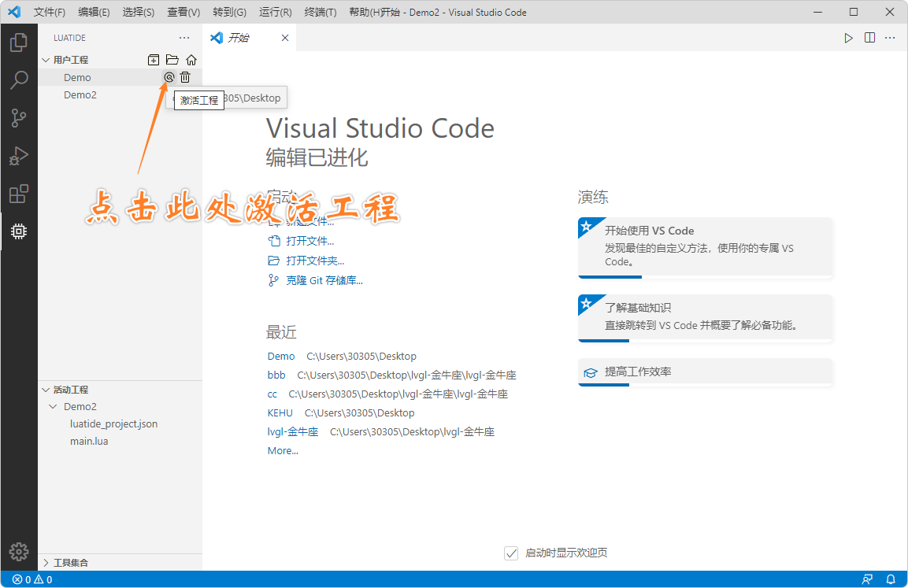This screenshot has width=908, height=588.
Task: Open the Source Control view
Action: [19, 118]
